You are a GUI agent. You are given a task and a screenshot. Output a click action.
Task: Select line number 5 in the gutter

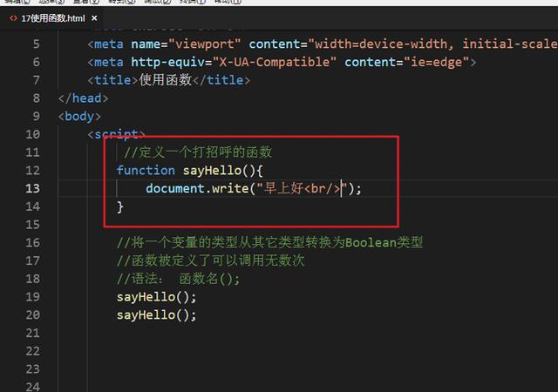pyautogui.click(x=37, y=44)
